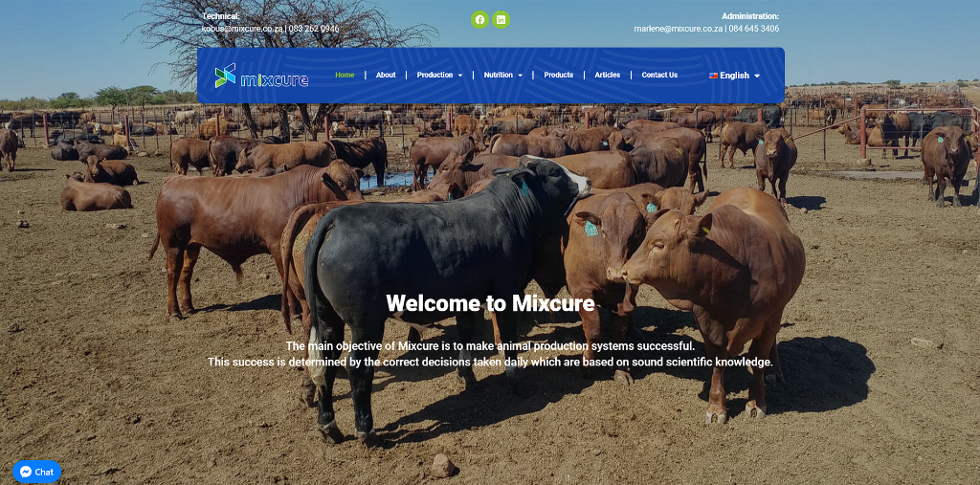Viewport: 980px width, 485px height.
Task: Expand the Production dropdown arrow
Action: tap(460, 76)
